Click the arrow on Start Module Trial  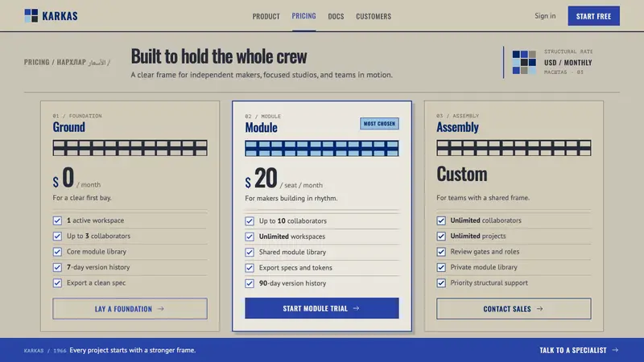pos(356,308)
